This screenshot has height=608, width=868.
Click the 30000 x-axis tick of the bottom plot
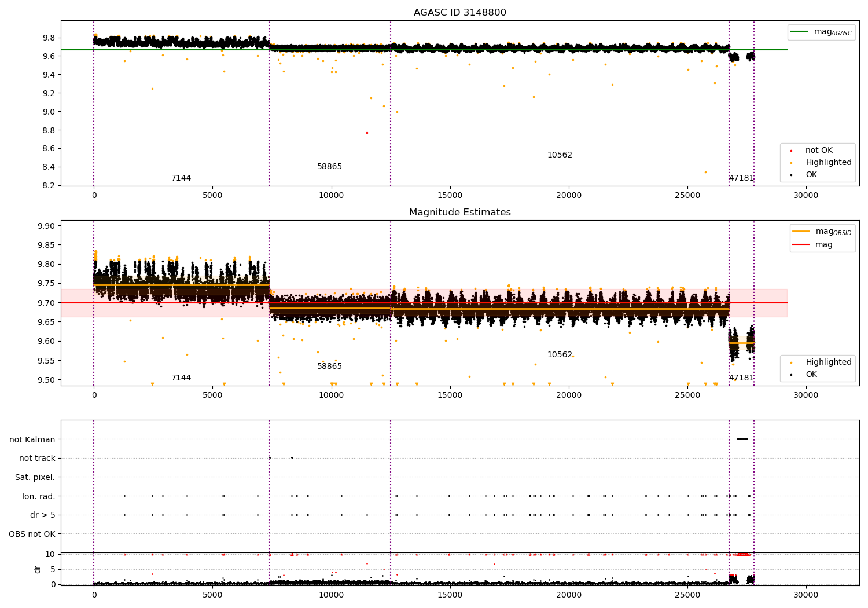(x=806, y=595)
